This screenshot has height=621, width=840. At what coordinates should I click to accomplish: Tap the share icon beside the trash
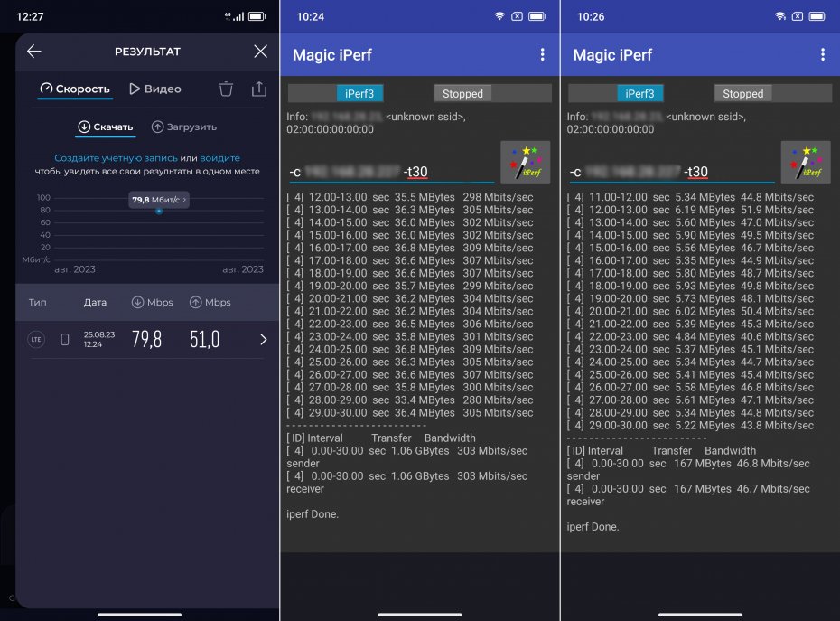[x=259, y=89]
